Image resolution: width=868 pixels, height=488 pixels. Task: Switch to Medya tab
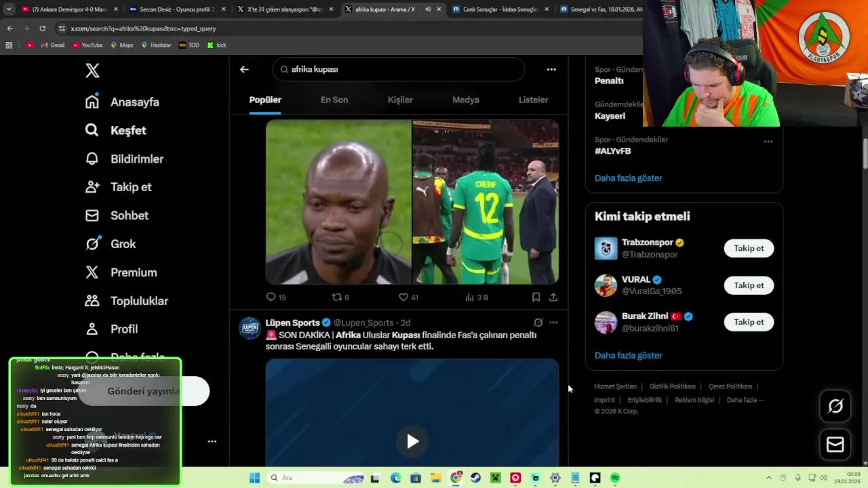click(466, 100)
